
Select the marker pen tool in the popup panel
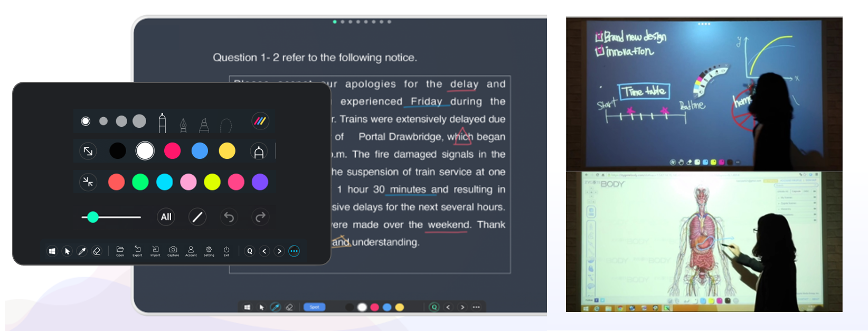point(162,123)
